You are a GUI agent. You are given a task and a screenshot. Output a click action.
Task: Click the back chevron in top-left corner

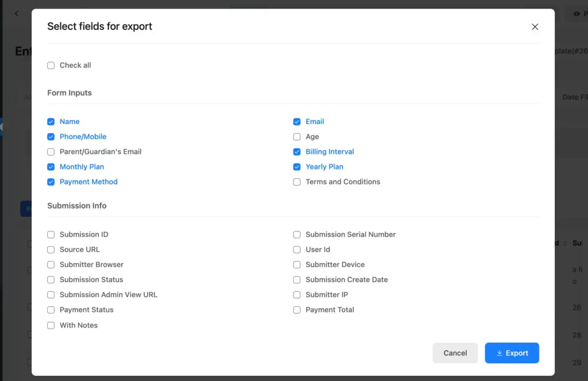tap(16, 13)
